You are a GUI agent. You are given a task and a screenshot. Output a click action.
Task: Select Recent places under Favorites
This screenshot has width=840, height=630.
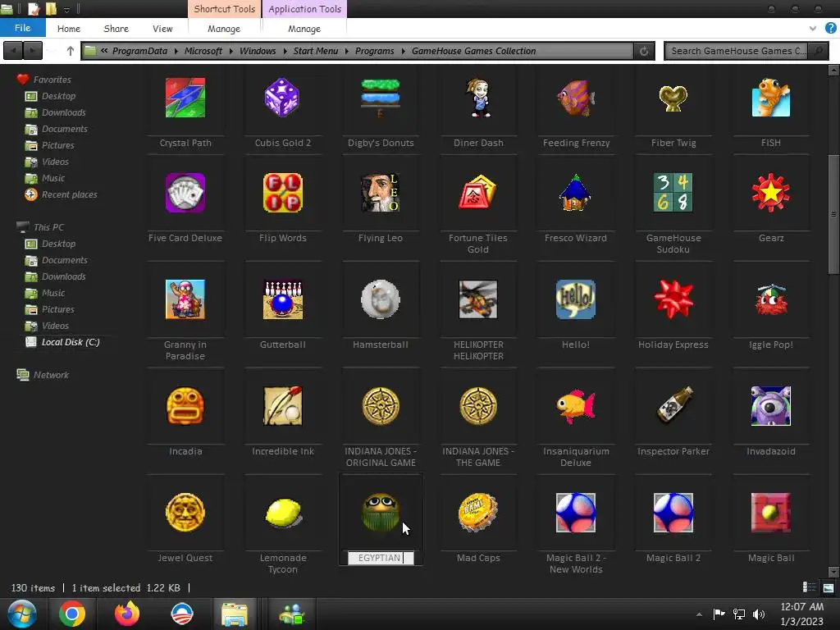[62, 194]
